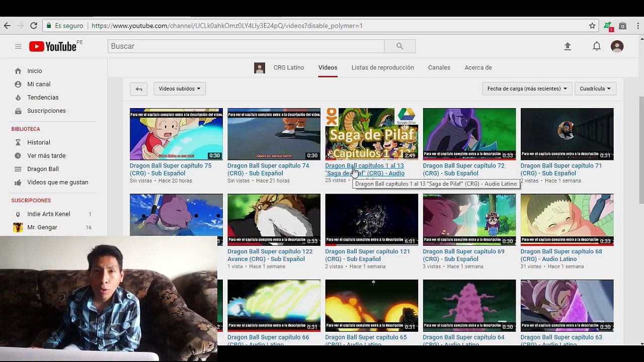Switch to Acerca de tab
This screenshot has height=362, width=644.
tap(478, 68)
